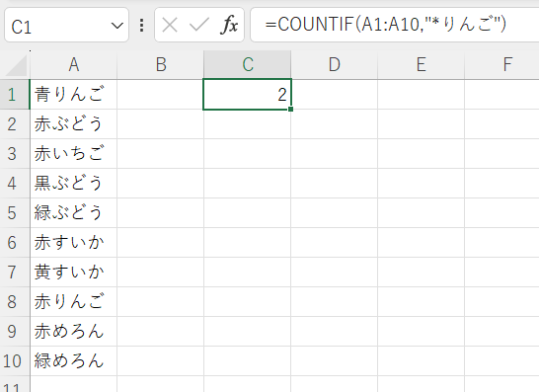Viewport: 539px width, 392px height.
Task: Click cell A1 with 青りんご
Action: (74, 95)
